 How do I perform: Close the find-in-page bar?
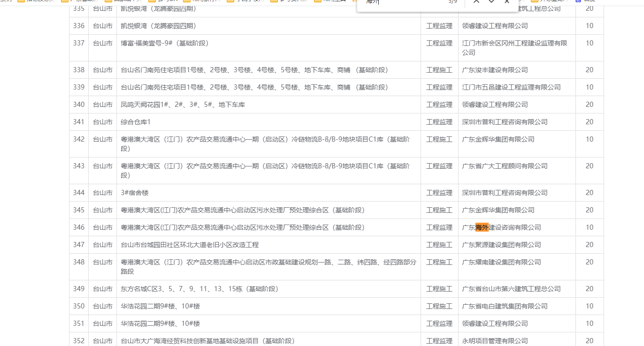pos(507,2)
